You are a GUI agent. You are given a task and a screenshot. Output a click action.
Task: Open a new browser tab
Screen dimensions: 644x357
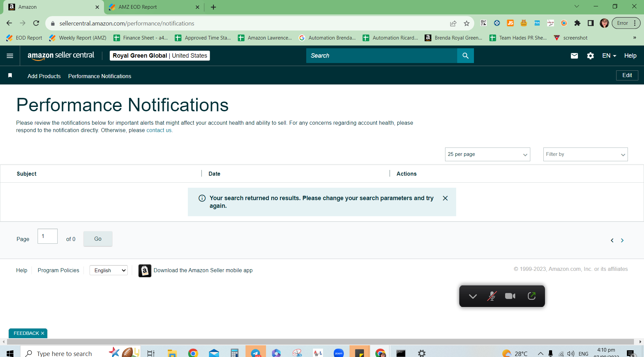pos(213,7)
